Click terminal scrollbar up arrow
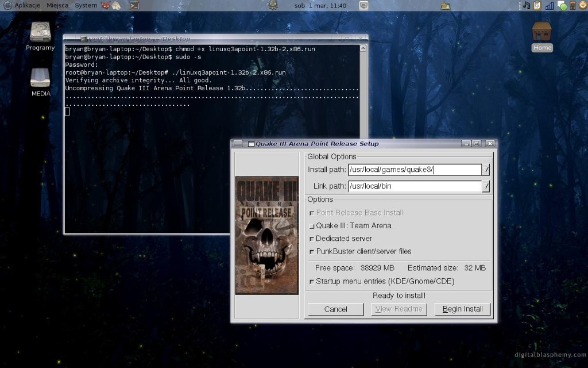 tap(363, 48)
